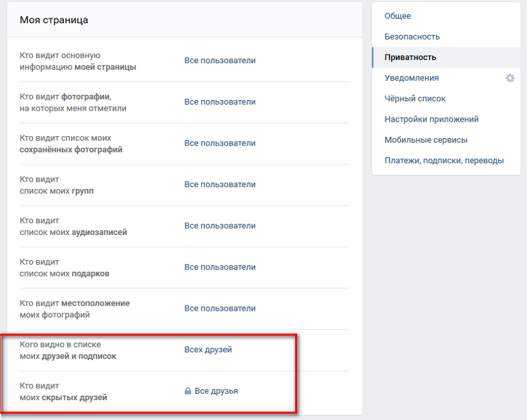The height and width of the screenshot is (420, 527).
Task: Click the Всех друзей link
Action: (208, 350)
